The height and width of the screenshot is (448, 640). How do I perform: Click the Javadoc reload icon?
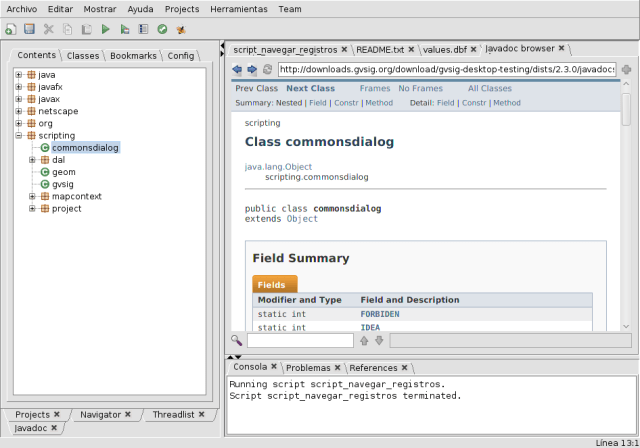267,70
